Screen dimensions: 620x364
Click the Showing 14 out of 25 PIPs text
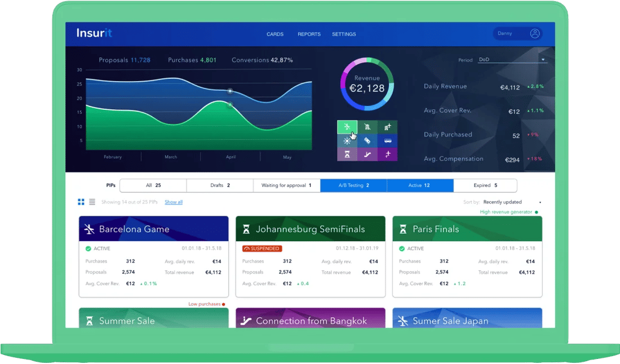click(x=129, y=202)
